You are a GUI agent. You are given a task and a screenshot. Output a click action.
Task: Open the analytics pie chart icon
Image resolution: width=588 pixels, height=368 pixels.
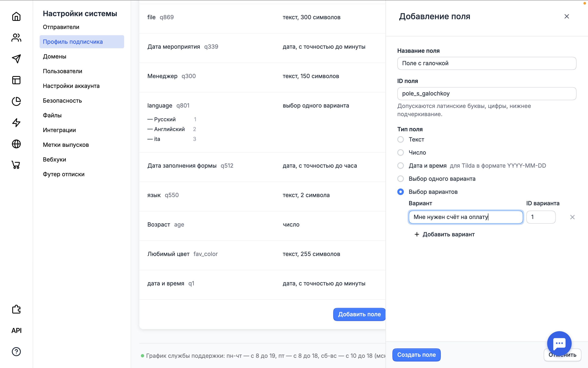[x=16, y=101]
